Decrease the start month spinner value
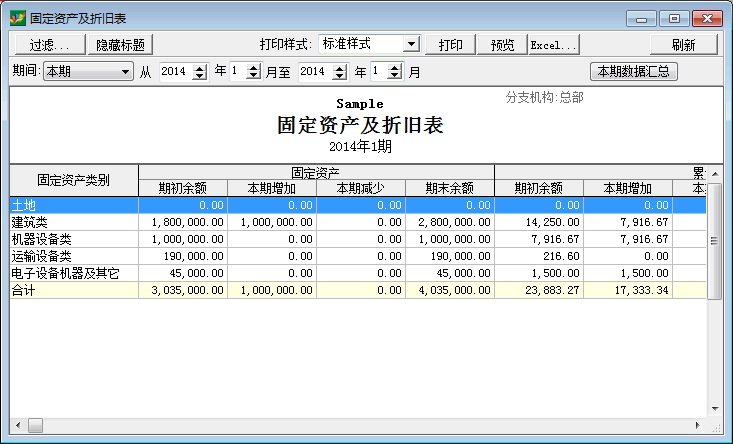The height and width of the screenshot is (444, 733). (253, 76)
